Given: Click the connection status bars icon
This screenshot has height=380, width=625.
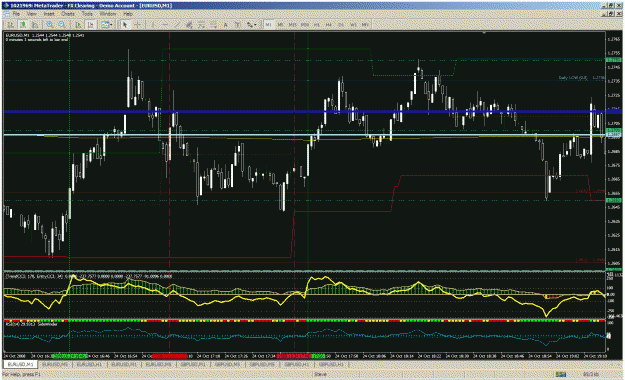Looking at the screenshot, I should tap(561, 374).
